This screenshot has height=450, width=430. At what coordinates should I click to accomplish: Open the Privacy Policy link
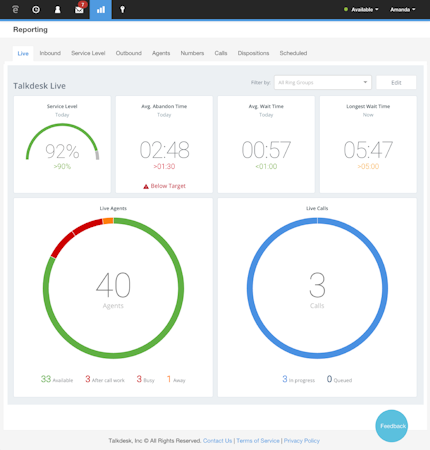click(x=302, y=441)
